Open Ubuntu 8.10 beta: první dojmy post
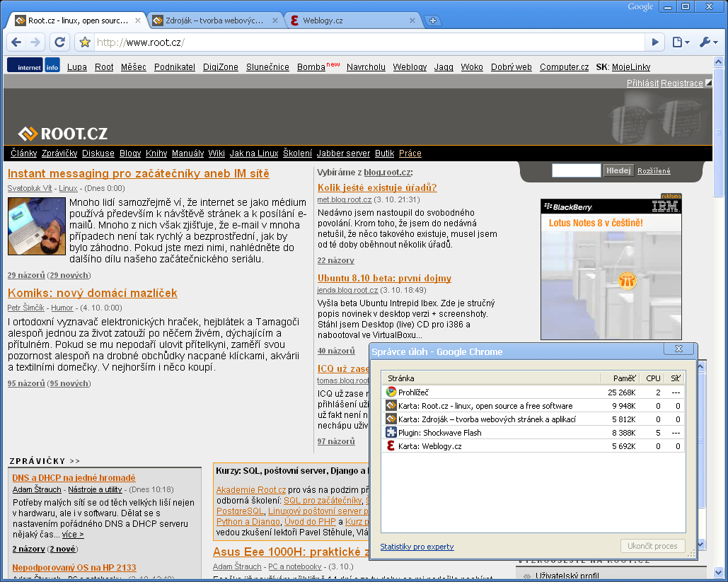The image size is (728, 582). tap(384, 278)
